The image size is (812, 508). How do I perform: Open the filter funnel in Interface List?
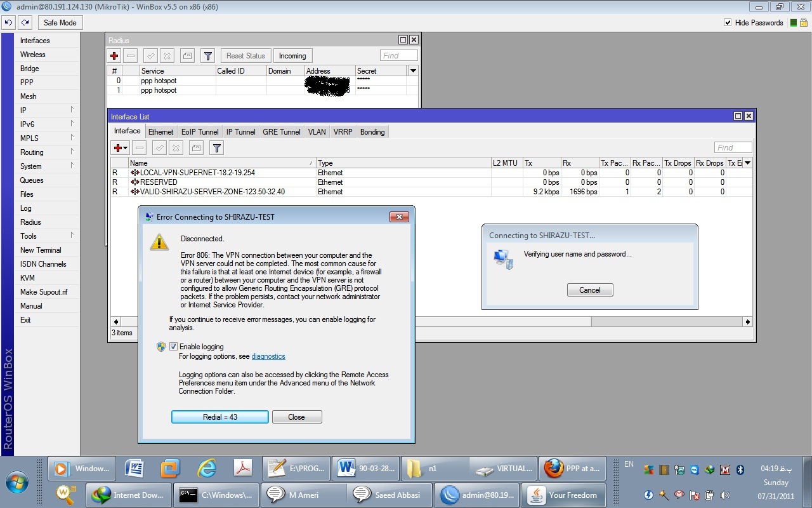217,148
